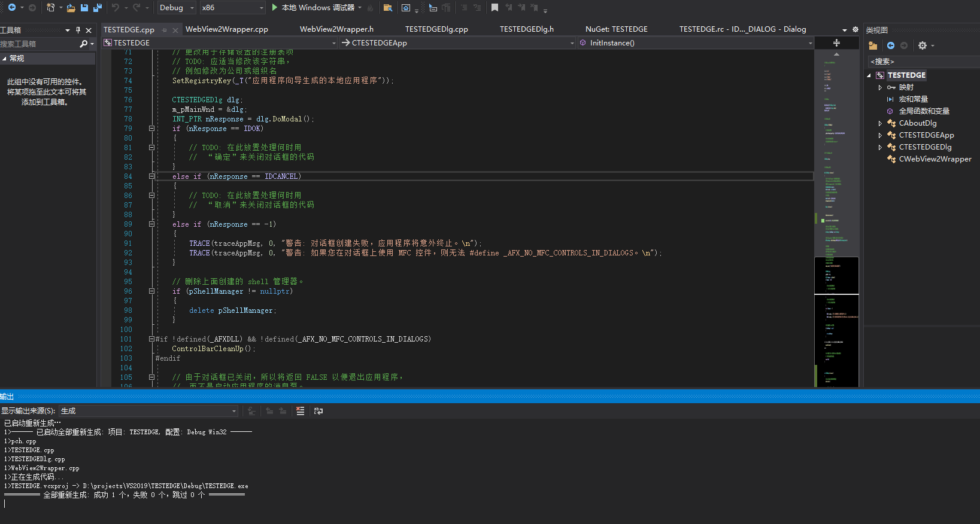Collapse the if (pShellManager != nullptr) block
The height and width of the screenshot is (524, 980).
(x=151, y=291)
